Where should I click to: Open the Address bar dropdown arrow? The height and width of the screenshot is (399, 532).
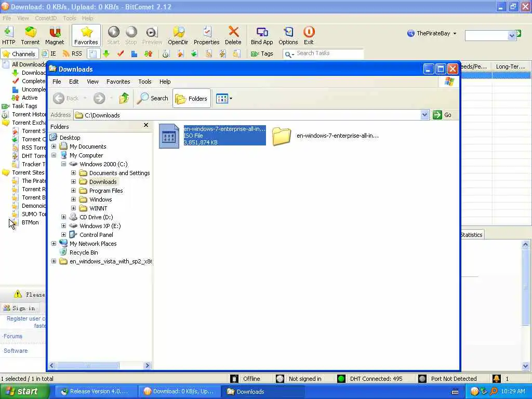click(x=424, y=115)
